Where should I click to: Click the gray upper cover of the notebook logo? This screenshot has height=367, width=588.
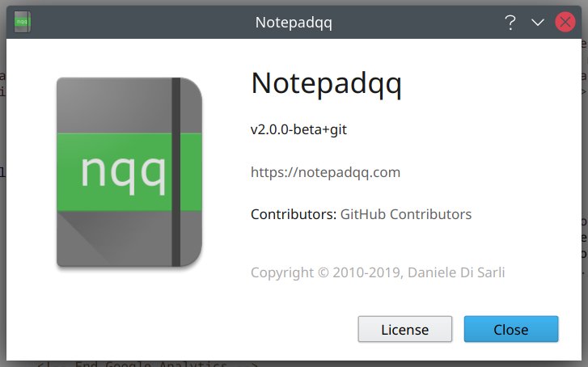pyautogui.click(x=113, y=105)
